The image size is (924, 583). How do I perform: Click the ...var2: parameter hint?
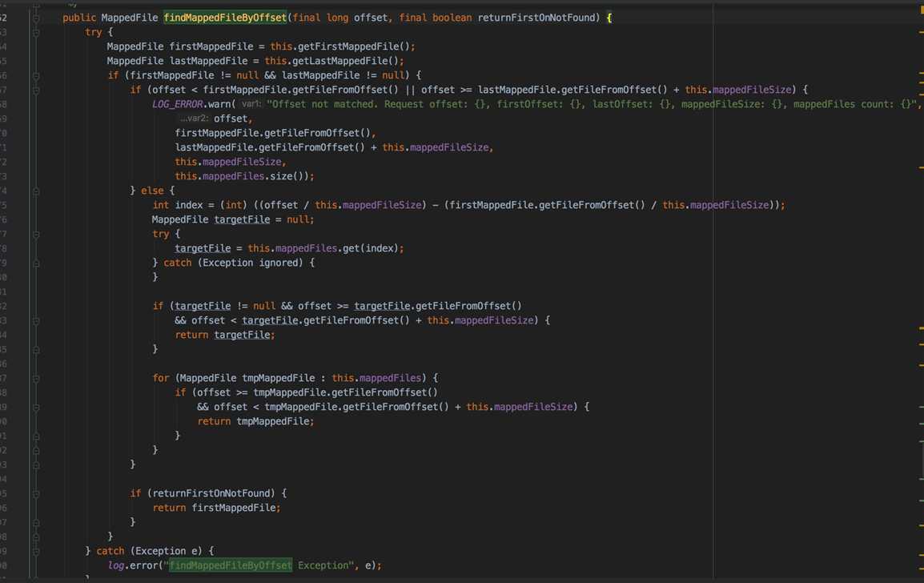tap(194, 119)
